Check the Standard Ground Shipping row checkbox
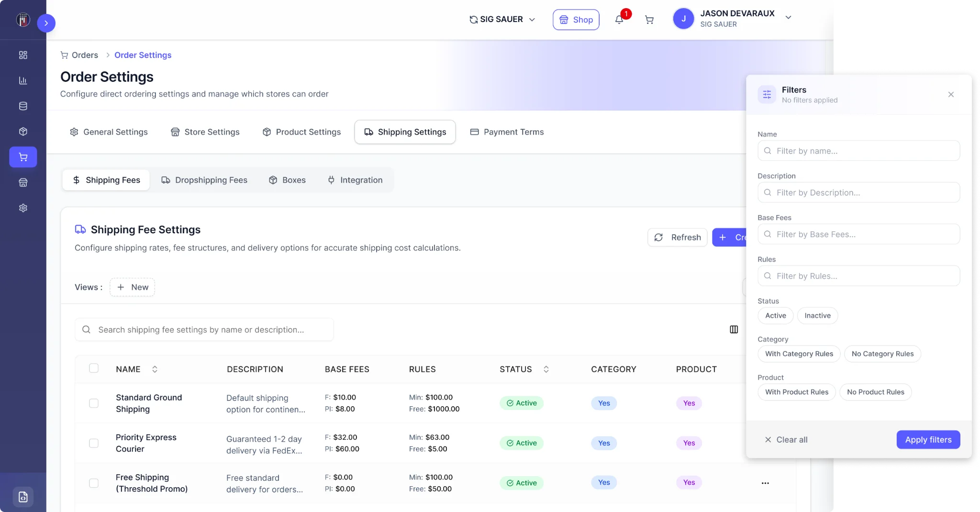Screen dimensions: 980x512 pyautogui.click(x=94, y=403)
